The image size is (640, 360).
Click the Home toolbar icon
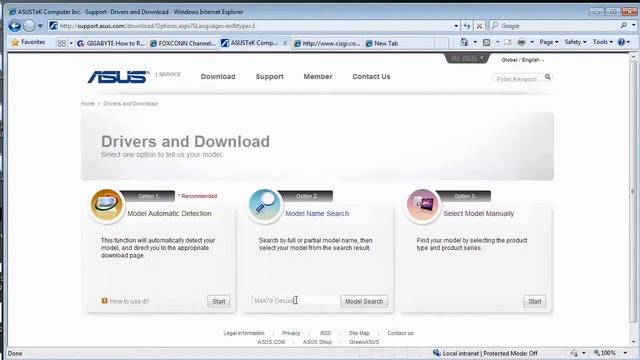[x=464, y=42]
